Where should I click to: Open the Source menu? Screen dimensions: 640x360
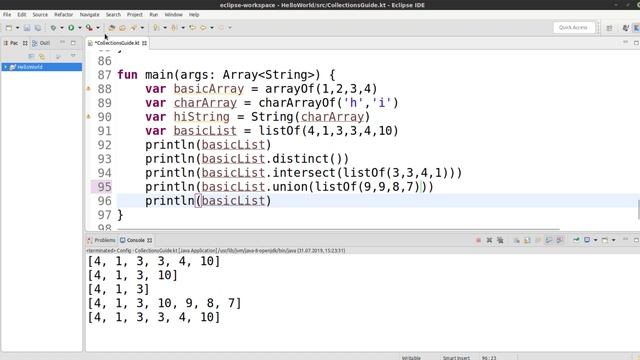(40, 14)
